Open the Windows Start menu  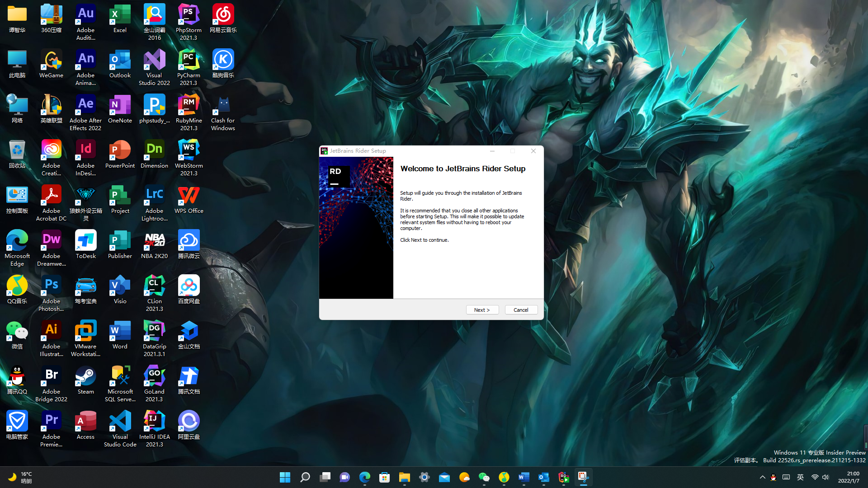coord(285,477)
